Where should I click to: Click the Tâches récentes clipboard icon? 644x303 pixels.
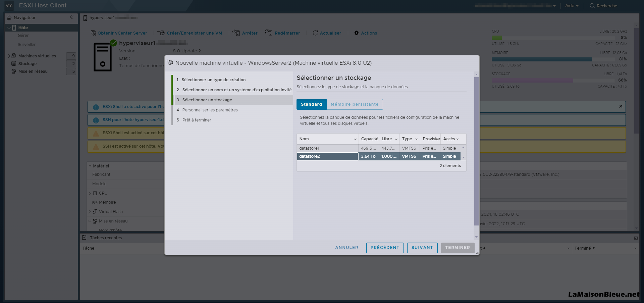tap(84, 237)
